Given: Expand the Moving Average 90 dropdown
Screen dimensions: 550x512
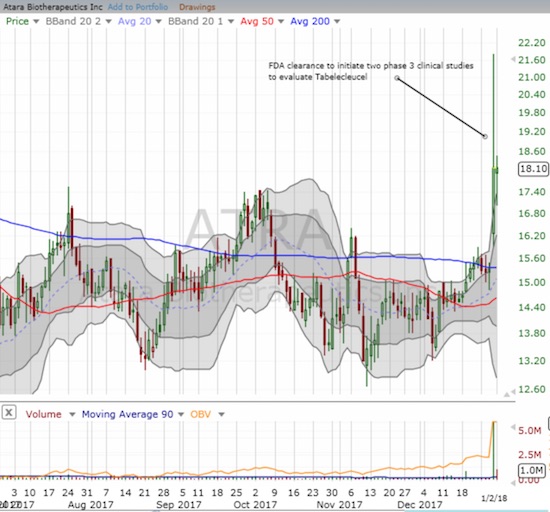Looking at the screenshot, I should tap(181, 415).
